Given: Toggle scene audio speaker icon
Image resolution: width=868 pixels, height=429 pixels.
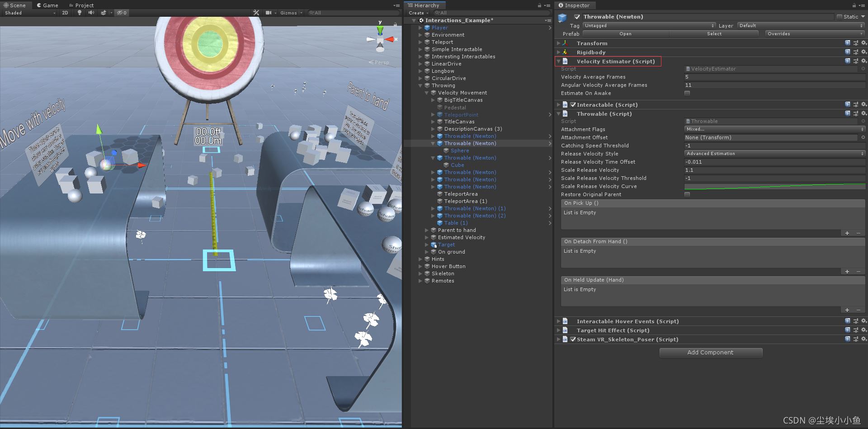Looking at the screenshot, I should (91, 13).
